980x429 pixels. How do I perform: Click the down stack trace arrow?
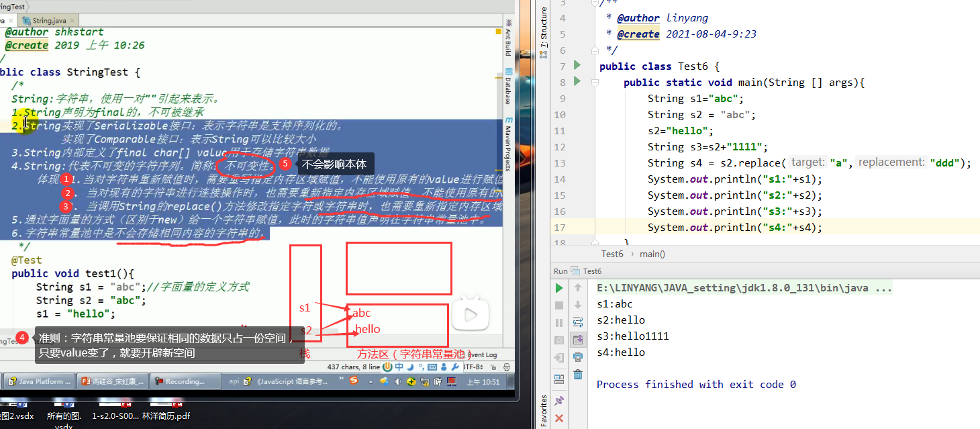pyautogui.click(x=578, y=305)
